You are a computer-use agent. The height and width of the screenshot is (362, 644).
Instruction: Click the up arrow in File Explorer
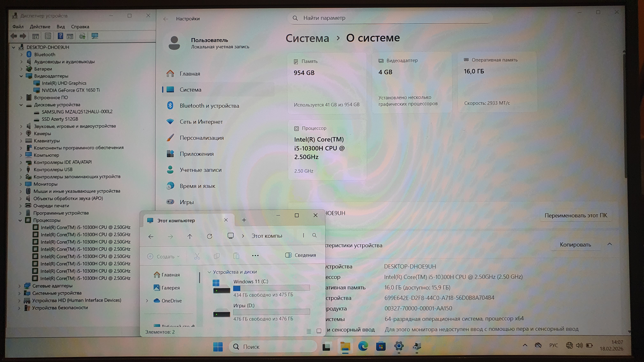point(190,236)
